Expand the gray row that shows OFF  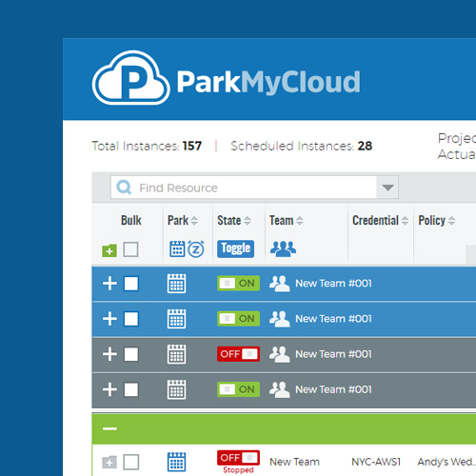[109, 354]
